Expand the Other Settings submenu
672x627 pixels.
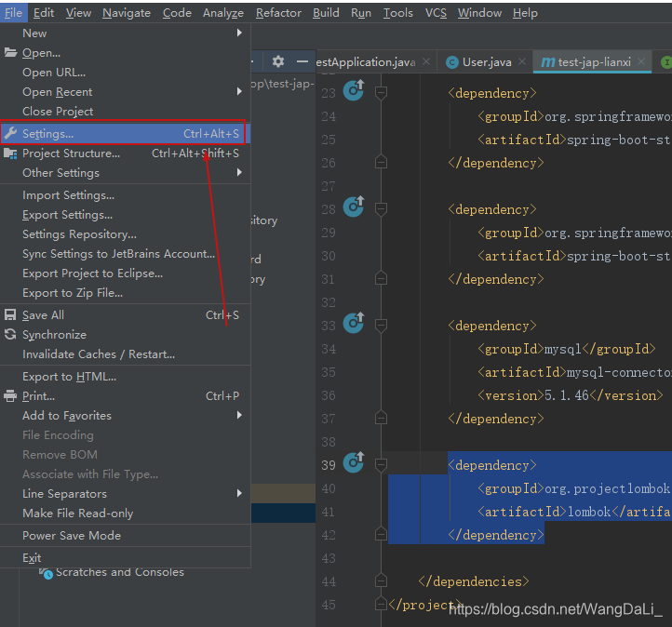pyautogui.click(x=239, y=173)
